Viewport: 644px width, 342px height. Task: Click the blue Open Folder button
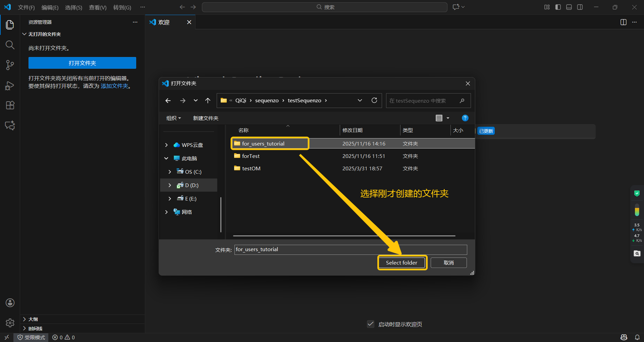[82, 63]
